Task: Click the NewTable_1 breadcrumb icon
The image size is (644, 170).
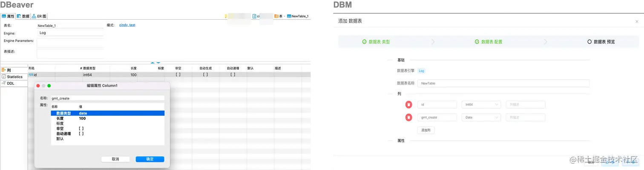Action: [x=289, y=16]
